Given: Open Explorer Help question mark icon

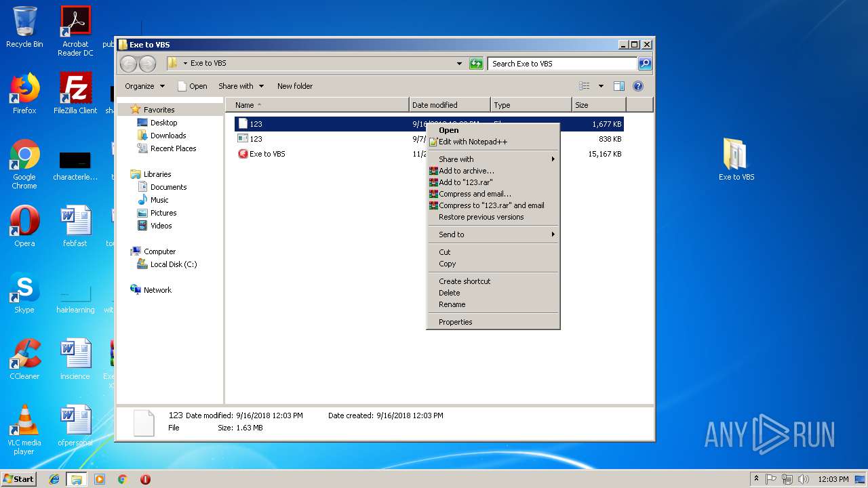Looking at the screenshot, I should [x=638, y=86].
